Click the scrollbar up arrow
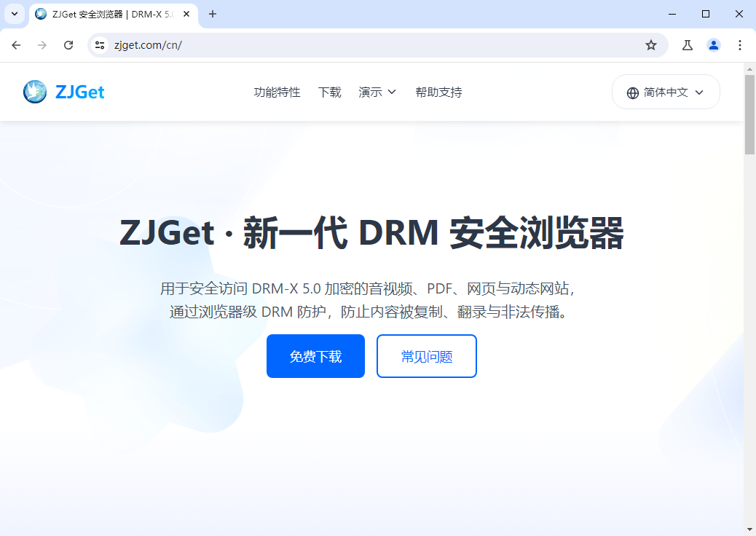 click(749, 69)
